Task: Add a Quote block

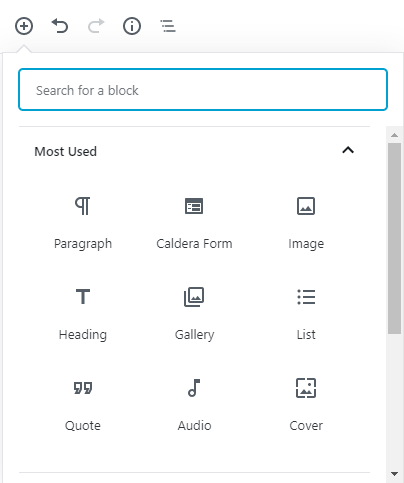Action: (83, 405)
